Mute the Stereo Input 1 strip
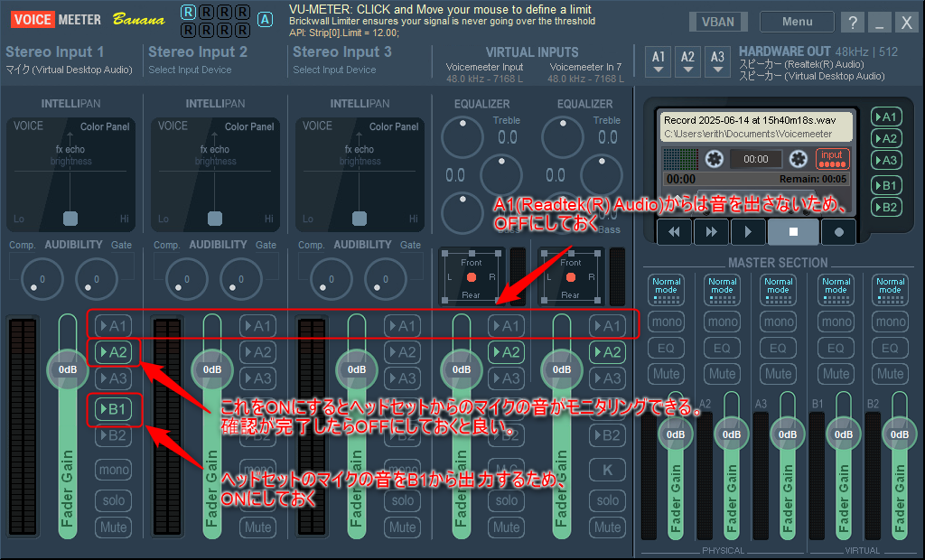Screen dimensions: 925x560 point(113,527)
